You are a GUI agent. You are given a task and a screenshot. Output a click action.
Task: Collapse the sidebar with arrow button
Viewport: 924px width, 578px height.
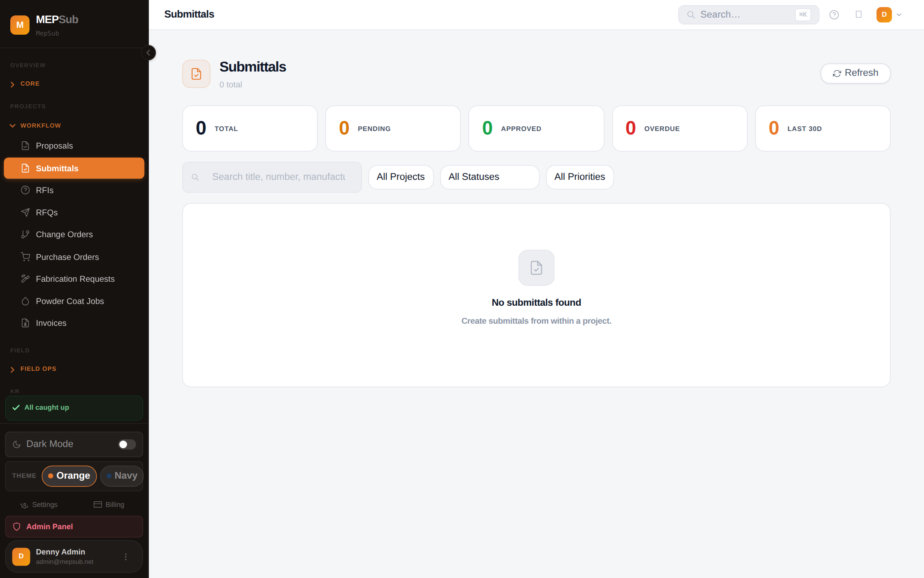(x=148, y=53)
